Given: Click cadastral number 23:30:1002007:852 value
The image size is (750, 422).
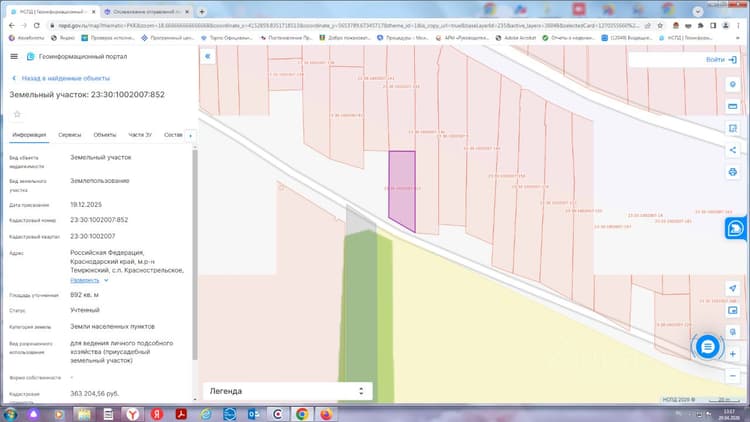Looking at the screenshot, I should tap(99, 220).
